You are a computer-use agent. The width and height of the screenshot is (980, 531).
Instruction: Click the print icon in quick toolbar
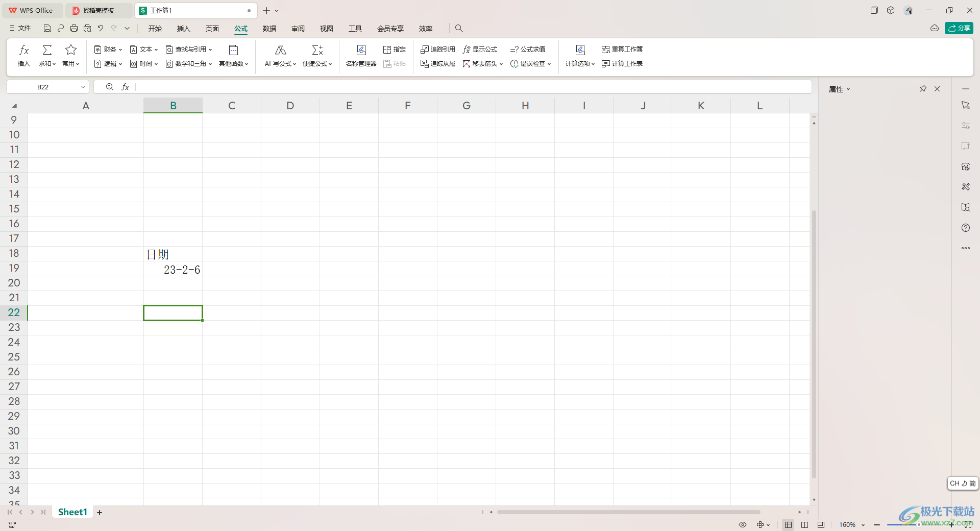coord(74,29)
